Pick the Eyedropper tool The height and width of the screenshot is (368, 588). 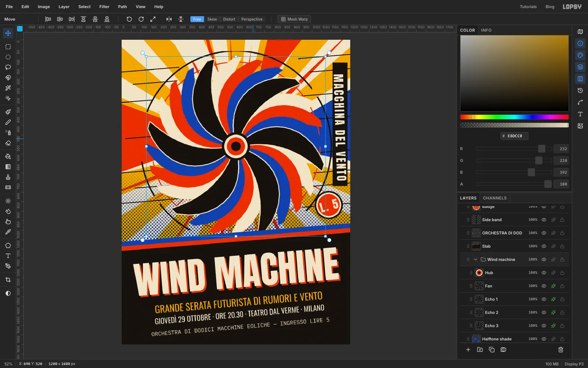(8, 232)
